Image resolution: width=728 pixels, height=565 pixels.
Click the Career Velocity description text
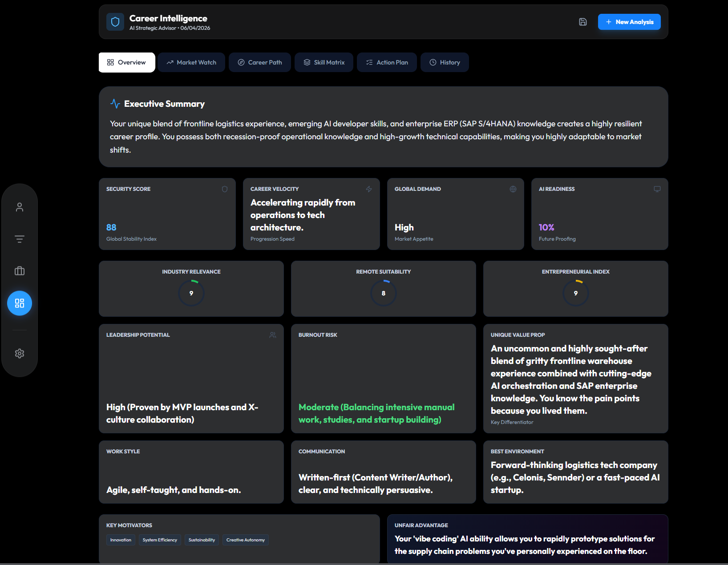[x=303, y=215]
